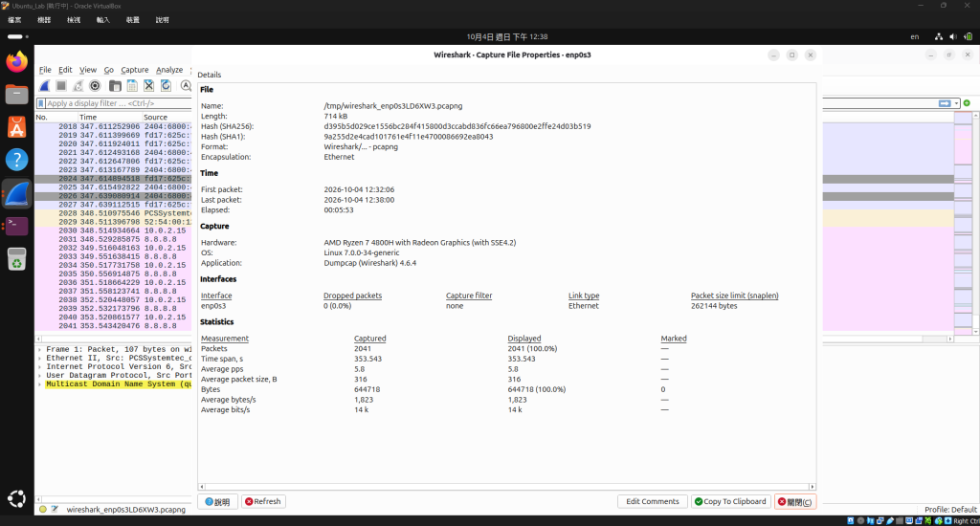The width and height of the screenshot is (980, 526).
Task: Add a filter button with green plus
Action: (967, 103)
